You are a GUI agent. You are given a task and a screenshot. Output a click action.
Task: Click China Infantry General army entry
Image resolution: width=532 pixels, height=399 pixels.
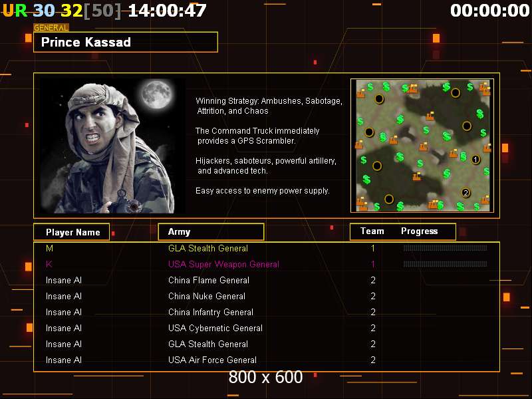[211, 312]
